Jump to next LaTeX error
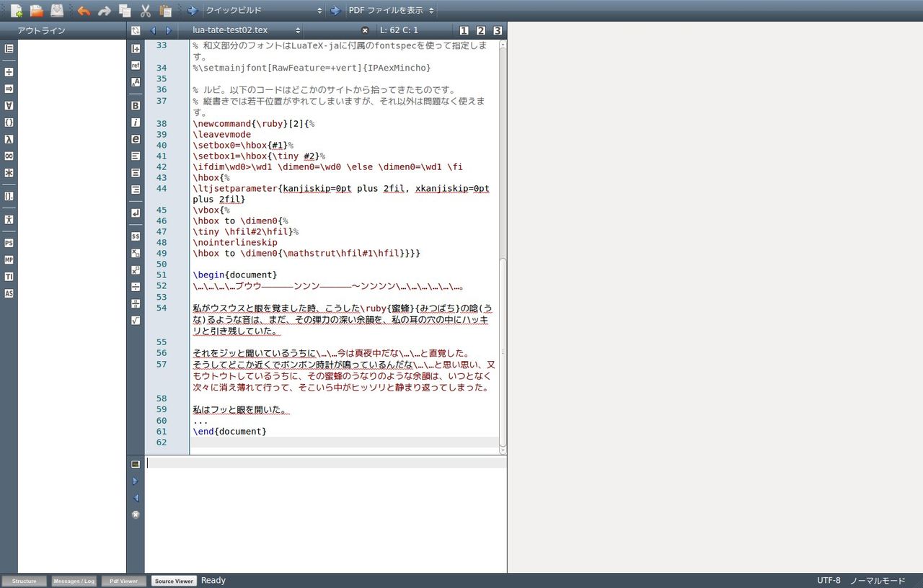This screenshot has width=923, height=588. (136, 481)
